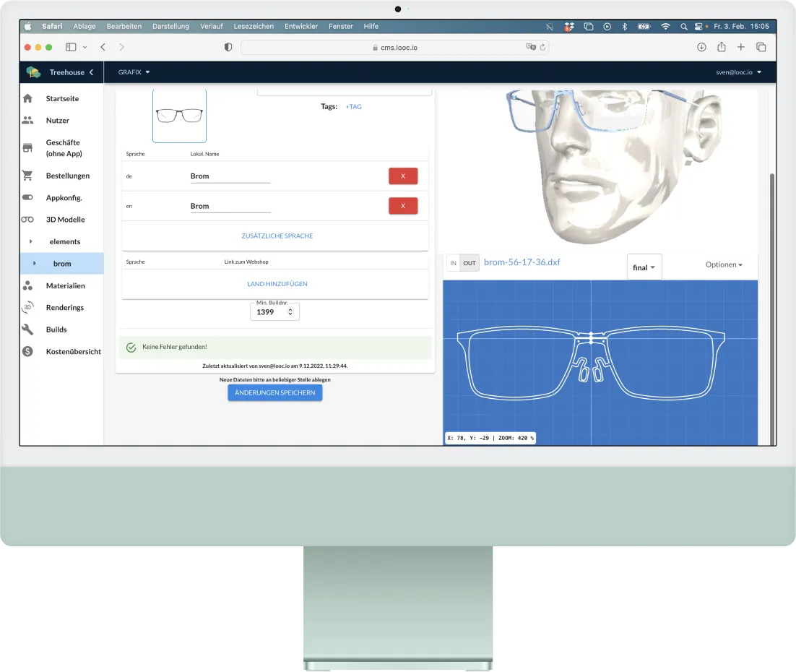Click the translate icon in address bar
Image resolution: width=796 pixels, height=672 pixels.
(530, 47)
